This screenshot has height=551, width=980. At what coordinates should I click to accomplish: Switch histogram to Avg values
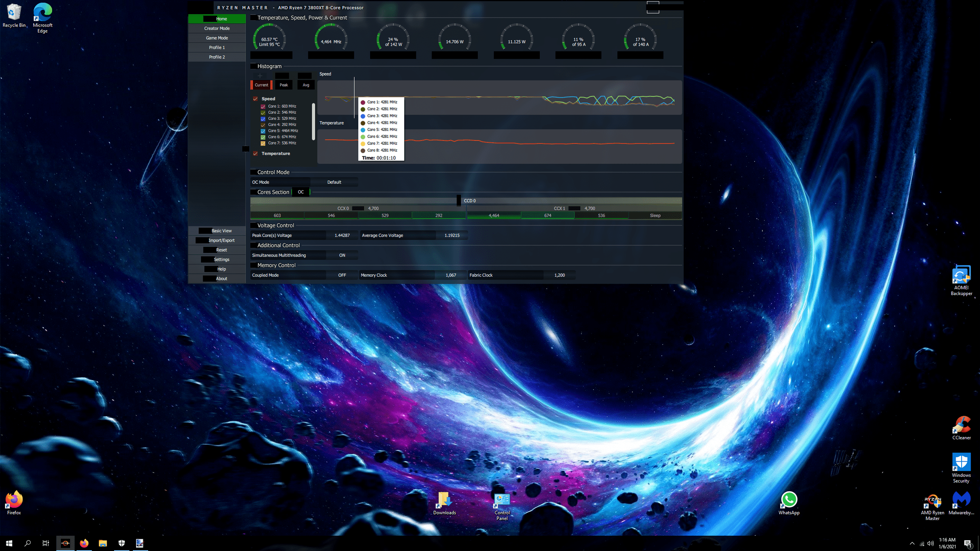[306, 85]
